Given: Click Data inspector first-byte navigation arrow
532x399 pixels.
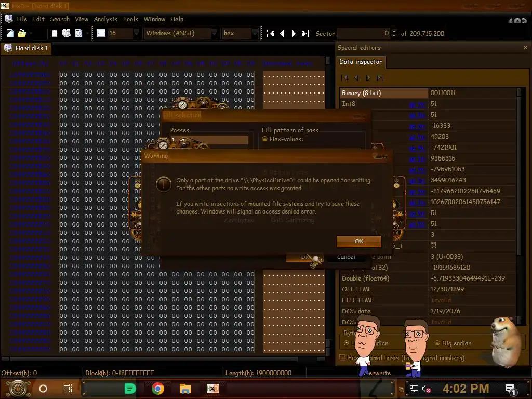Looking at the screenshot, I should [345, 78].
